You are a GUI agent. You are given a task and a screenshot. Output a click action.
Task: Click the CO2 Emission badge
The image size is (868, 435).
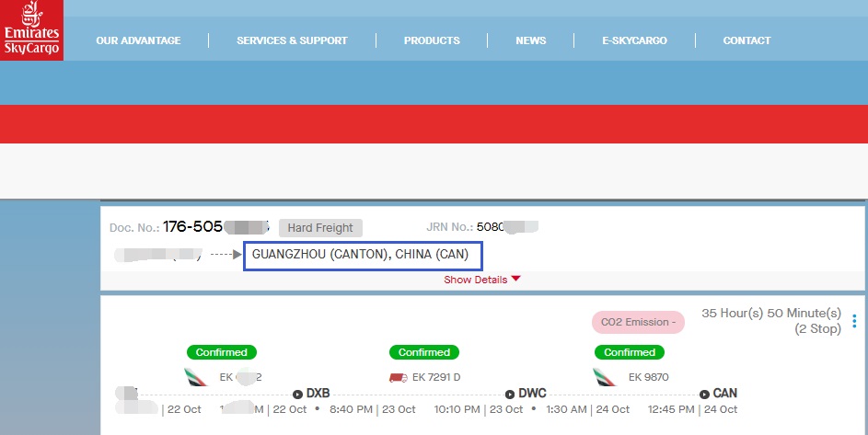pos(638,322)
